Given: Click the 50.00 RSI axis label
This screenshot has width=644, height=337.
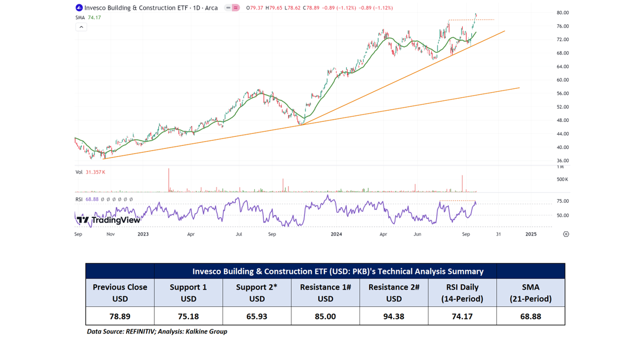Looking at the screenshot, I should pyautogui.click(x=563, y=216).
